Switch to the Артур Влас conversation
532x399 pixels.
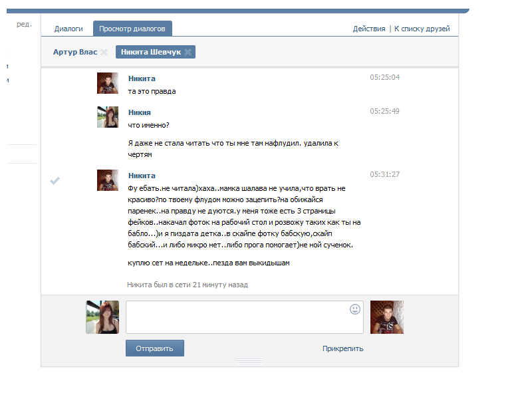(x=75, y=52)
